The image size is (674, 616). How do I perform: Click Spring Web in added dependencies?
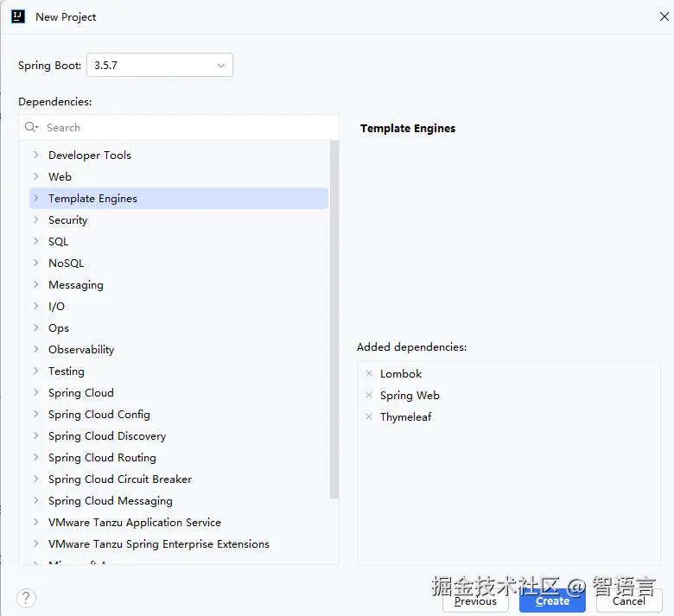tap(410, 395)
